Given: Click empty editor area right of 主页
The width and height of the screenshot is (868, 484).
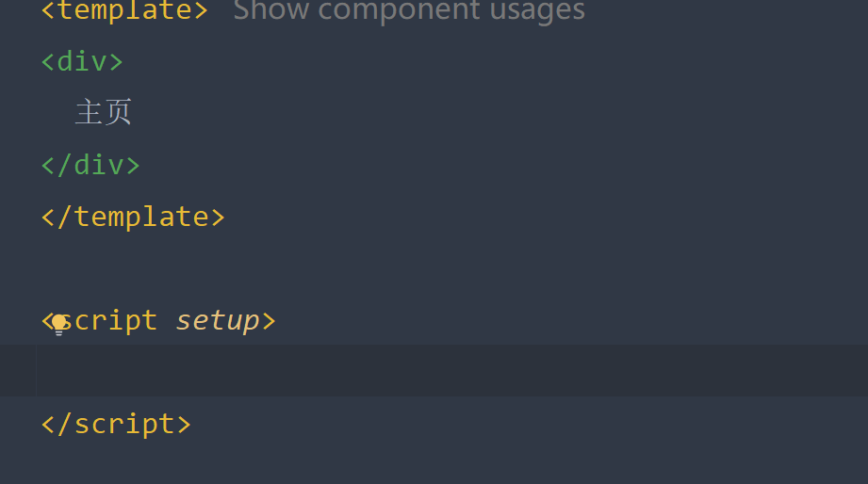Looking at the screenshot, I should click(499, 112).
